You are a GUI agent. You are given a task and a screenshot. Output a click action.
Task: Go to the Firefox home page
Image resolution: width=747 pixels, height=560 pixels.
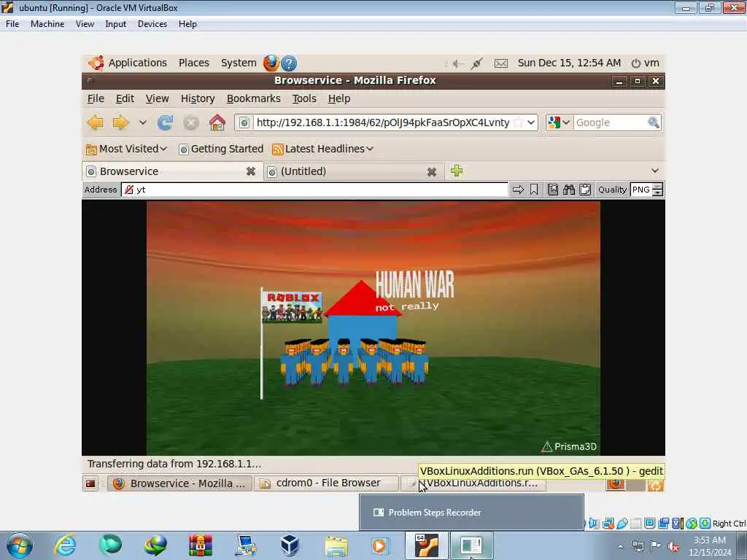tap(217, 122)
